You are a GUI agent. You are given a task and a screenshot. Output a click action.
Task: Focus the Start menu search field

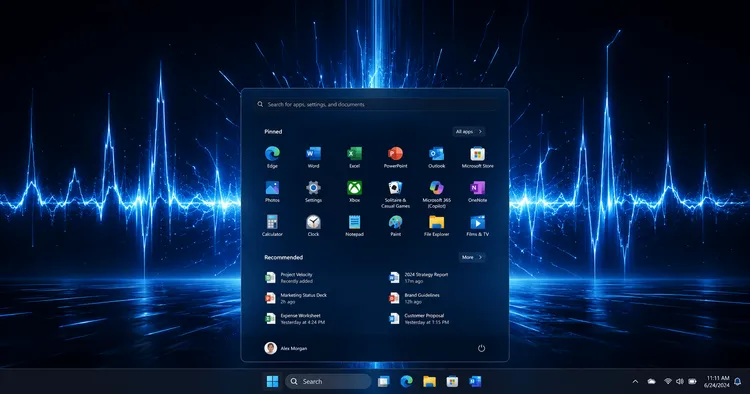(375, 104)
